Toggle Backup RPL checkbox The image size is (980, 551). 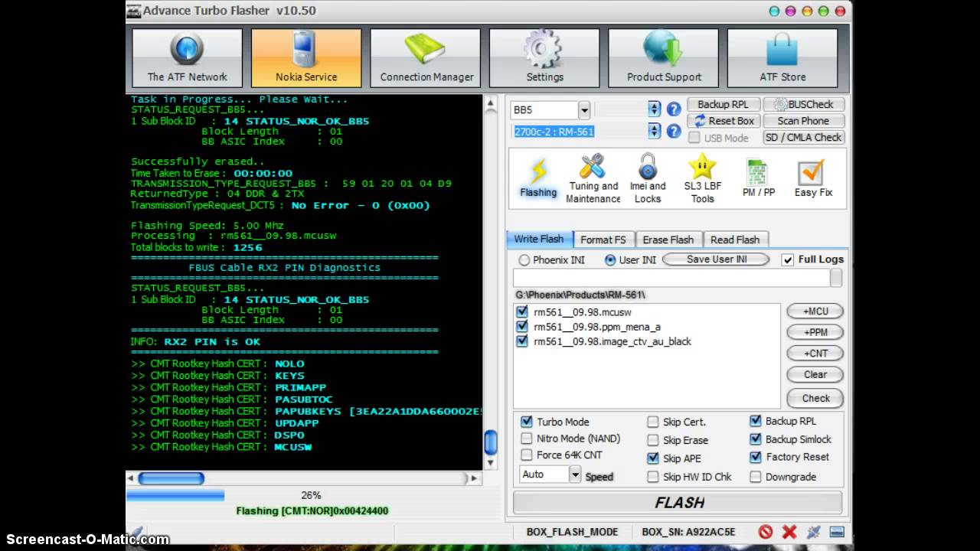tap(756, 421)
